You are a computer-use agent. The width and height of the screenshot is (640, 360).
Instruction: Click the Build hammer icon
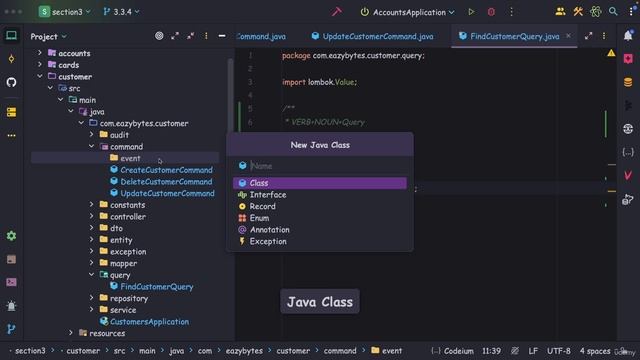(x=337, y=12)
